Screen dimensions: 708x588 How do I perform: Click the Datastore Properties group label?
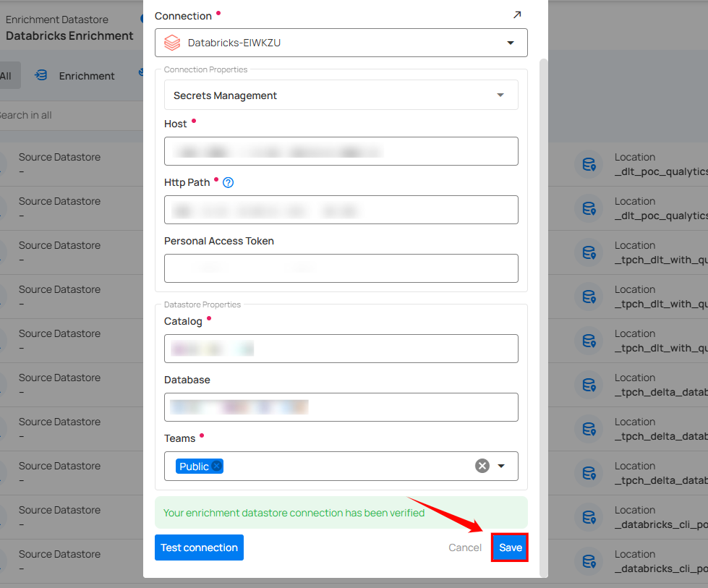tap(202, 304)
